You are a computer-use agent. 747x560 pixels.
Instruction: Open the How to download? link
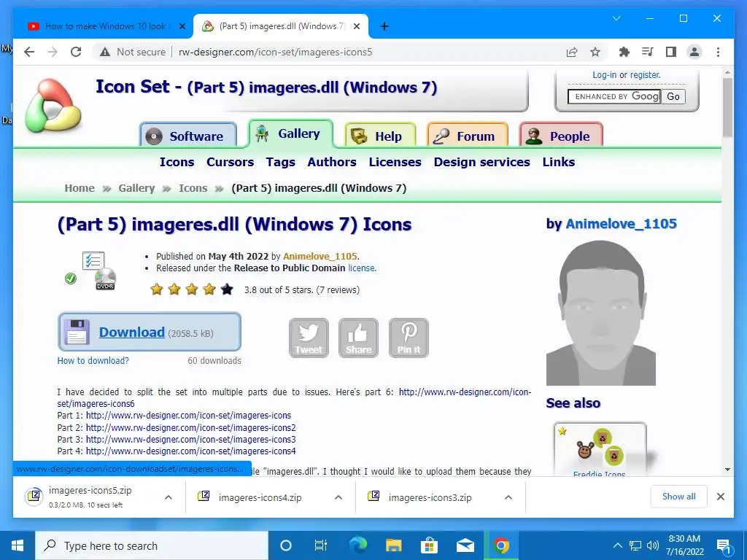click(x=93, y=360)
